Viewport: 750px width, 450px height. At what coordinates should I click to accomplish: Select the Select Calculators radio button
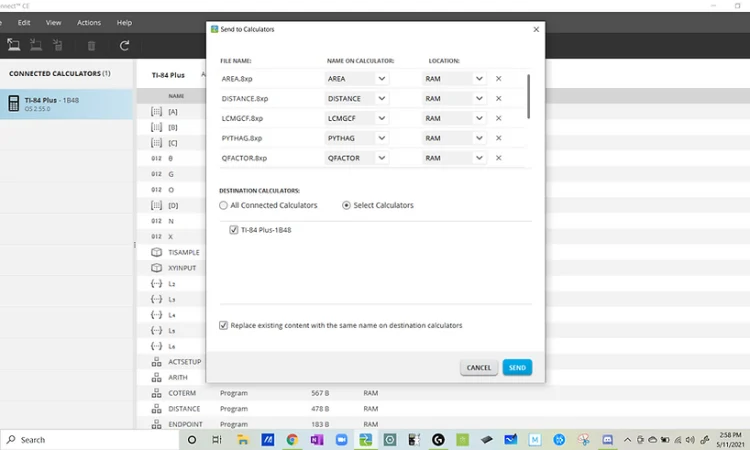coord(346,205)
